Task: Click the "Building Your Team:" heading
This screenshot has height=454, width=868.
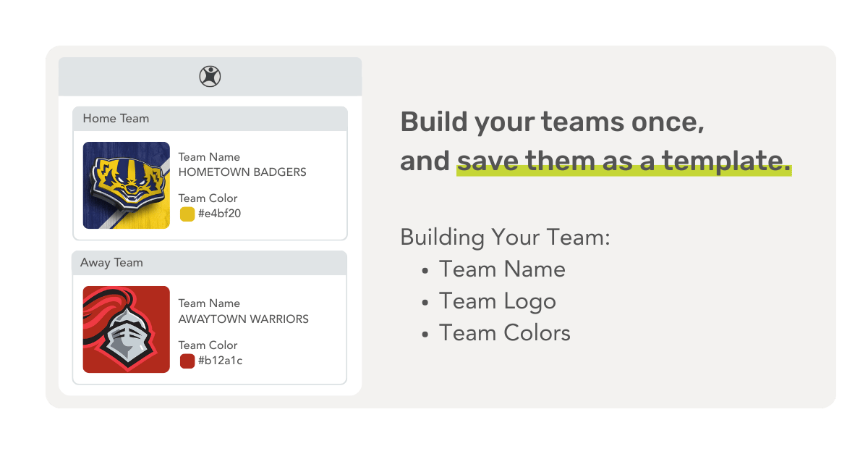Action: coord(505,237)
